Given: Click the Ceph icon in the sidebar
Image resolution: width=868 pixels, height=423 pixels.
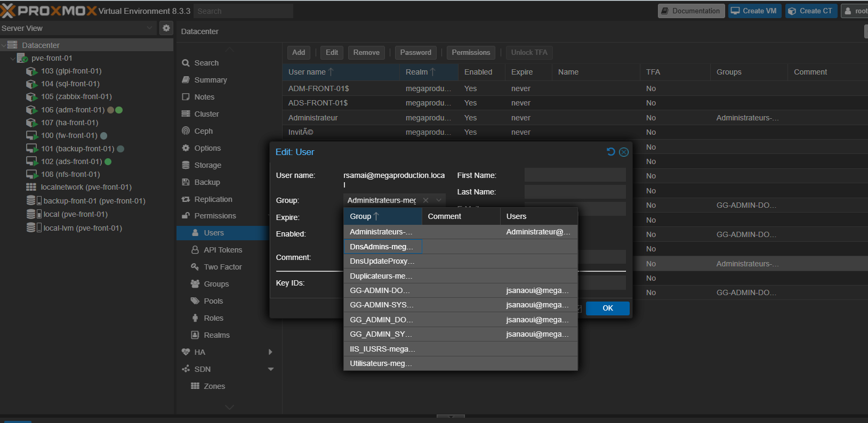Looking at the screenshot, I should point(186,131).
